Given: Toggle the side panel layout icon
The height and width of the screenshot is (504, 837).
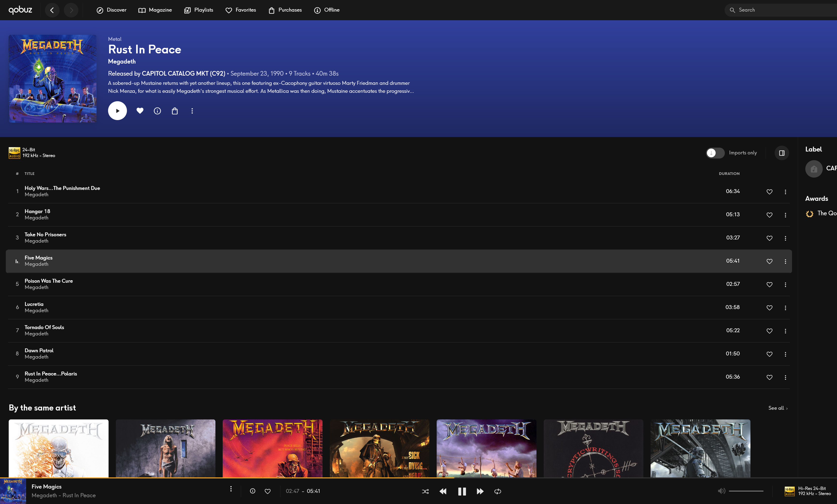Looking at the screenshot, I should [x=782, y=153].
